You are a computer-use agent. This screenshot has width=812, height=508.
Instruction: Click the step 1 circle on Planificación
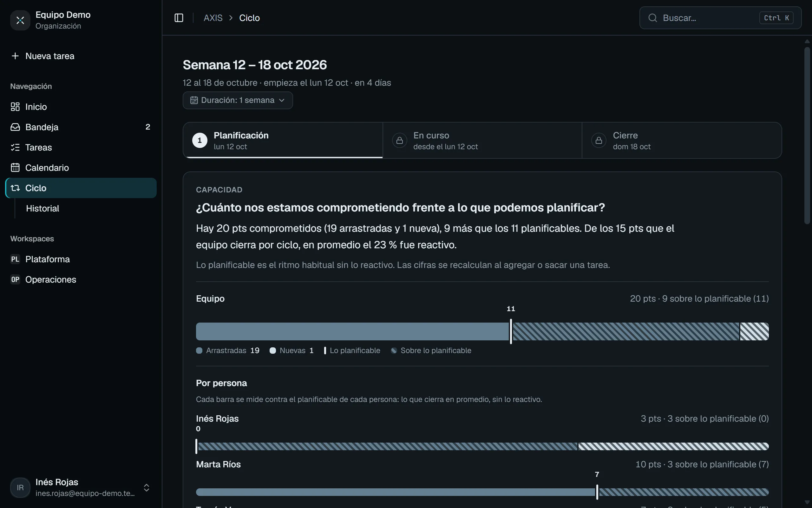(x=200, y=140)
